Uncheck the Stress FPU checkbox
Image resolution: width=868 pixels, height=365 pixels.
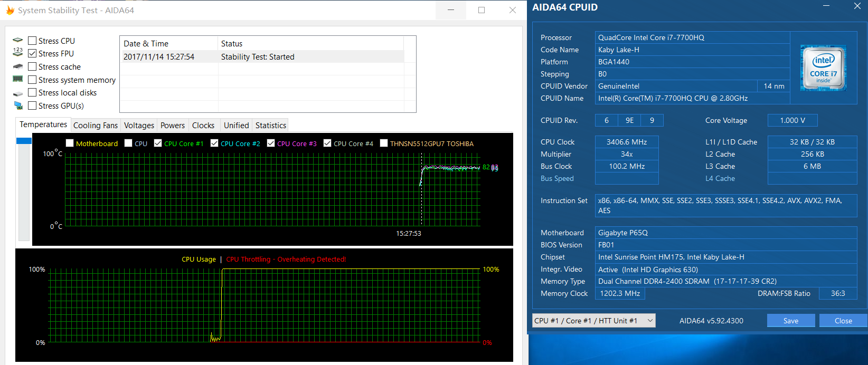pos(32,53)
